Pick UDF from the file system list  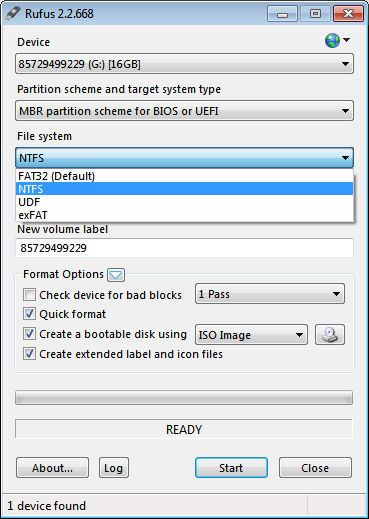(184, 202)
